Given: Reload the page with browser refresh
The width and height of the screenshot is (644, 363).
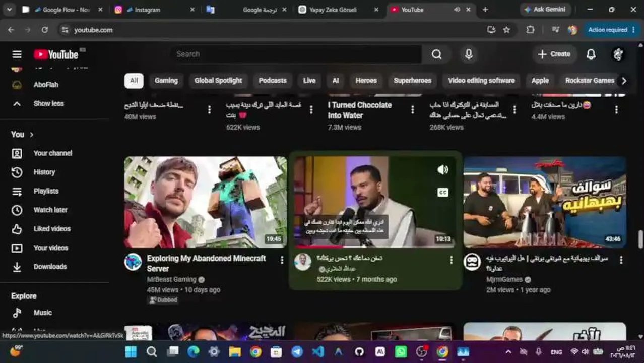Looking at the screenshot, I should pyautogui.click(x=45, y=30).
